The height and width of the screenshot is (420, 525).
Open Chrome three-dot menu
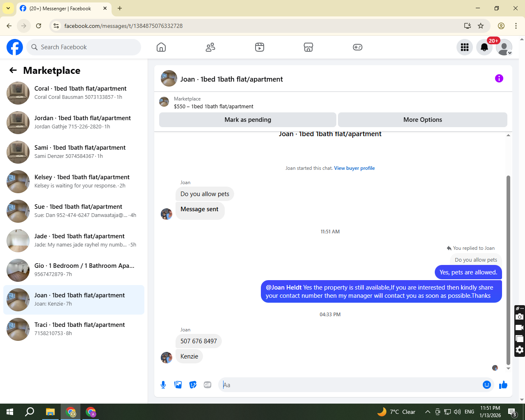click(516, 26)
